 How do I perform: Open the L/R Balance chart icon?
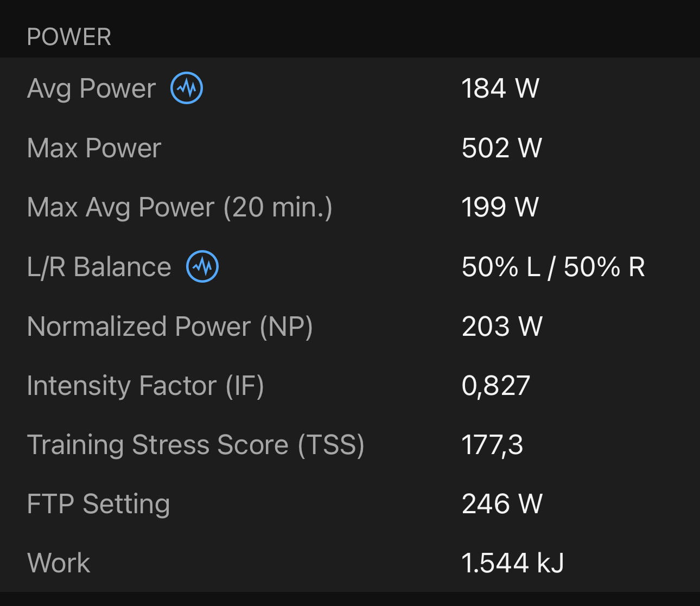pos(202,266)
